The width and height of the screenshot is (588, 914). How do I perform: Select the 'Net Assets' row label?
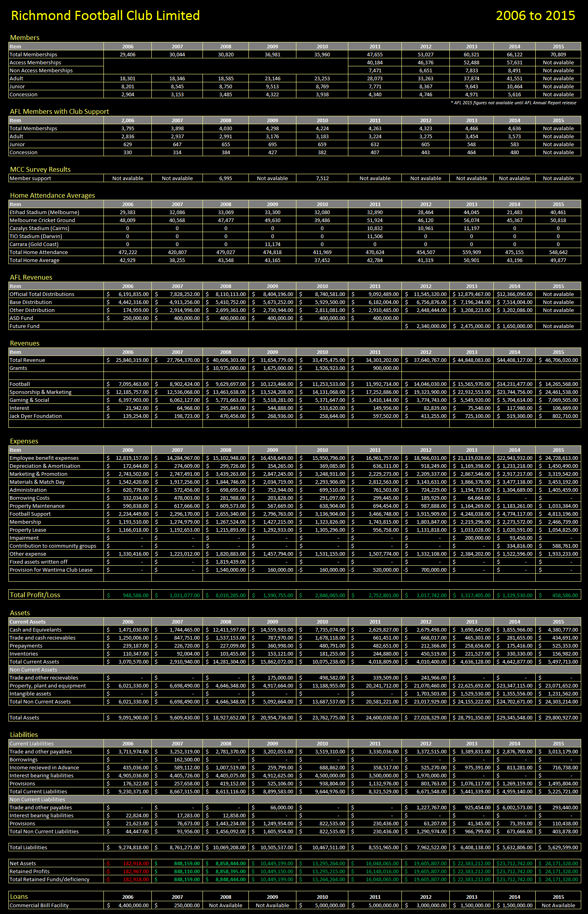(x=23, y=863)
